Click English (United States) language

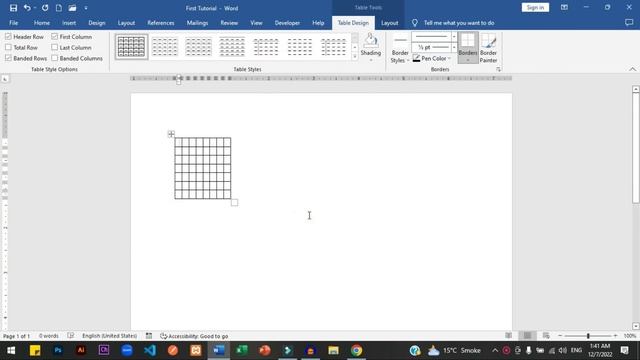pyautogui.click(x=109, y=336)
